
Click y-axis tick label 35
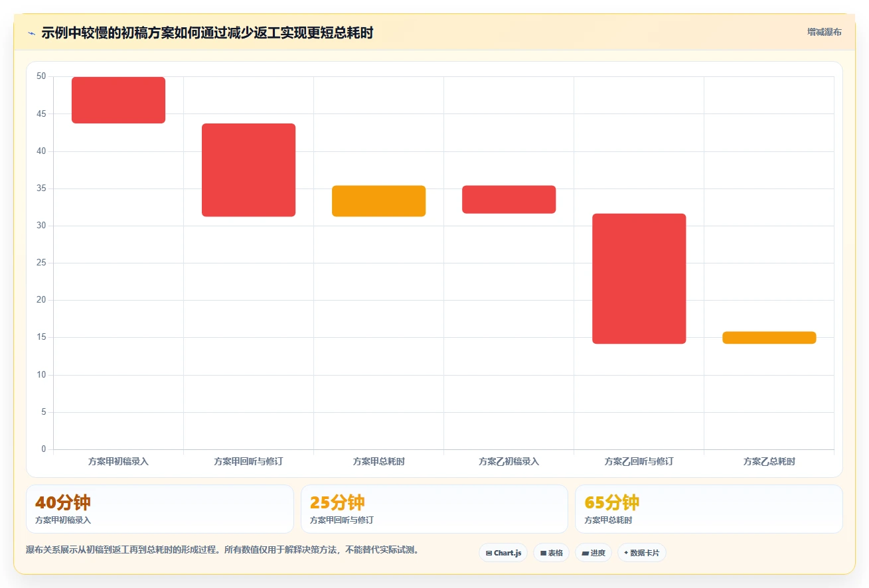click(x=41, y=188)
